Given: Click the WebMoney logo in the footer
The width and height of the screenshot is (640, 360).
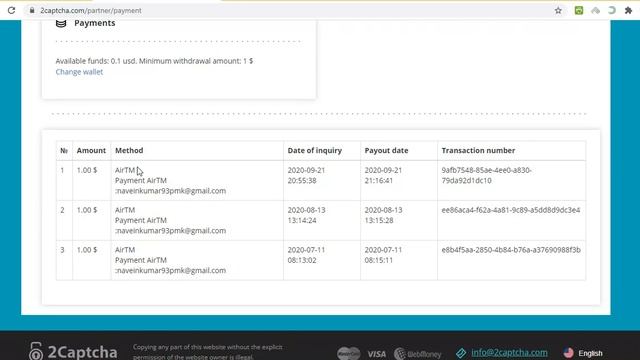Looking at the screenshot, I should coord(418,354).
